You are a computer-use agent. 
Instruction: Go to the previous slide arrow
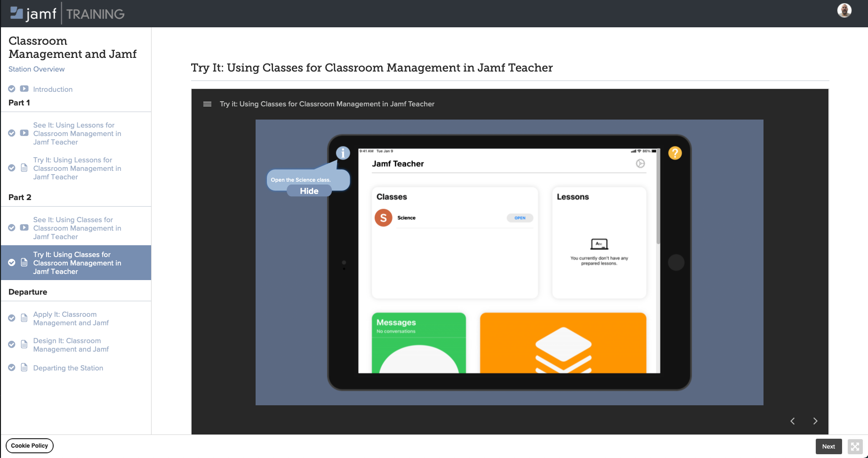tap(793, 421)
